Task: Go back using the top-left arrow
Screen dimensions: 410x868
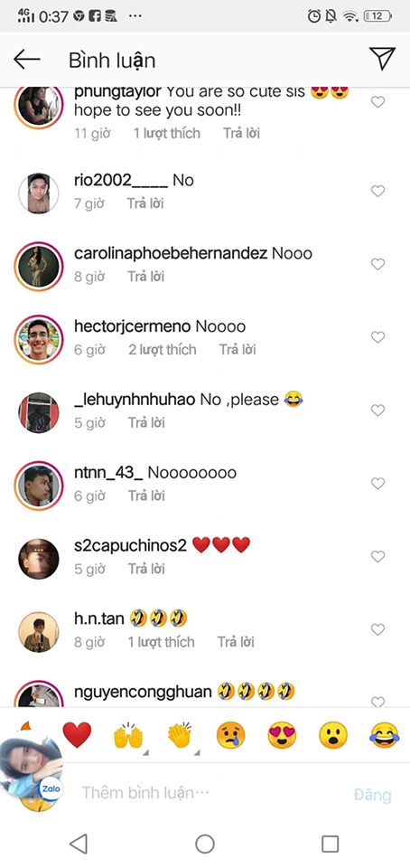Action: [x=27, y=60]
